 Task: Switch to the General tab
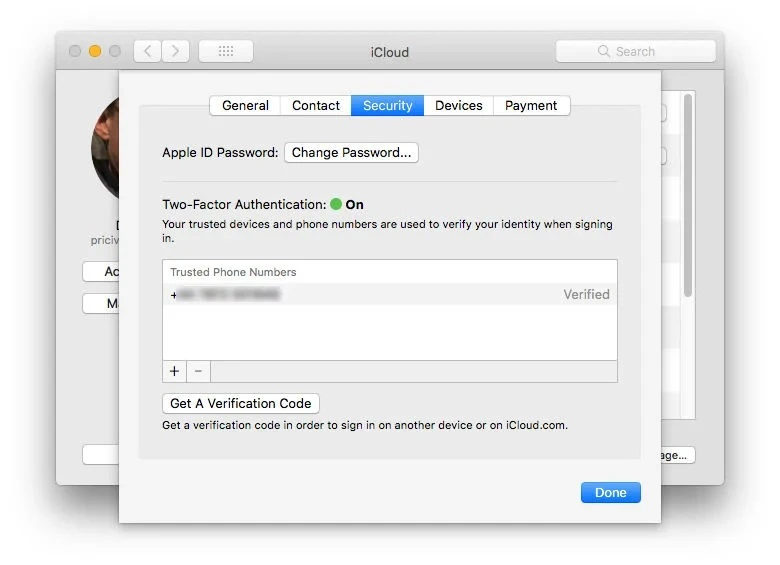point(245,105)
